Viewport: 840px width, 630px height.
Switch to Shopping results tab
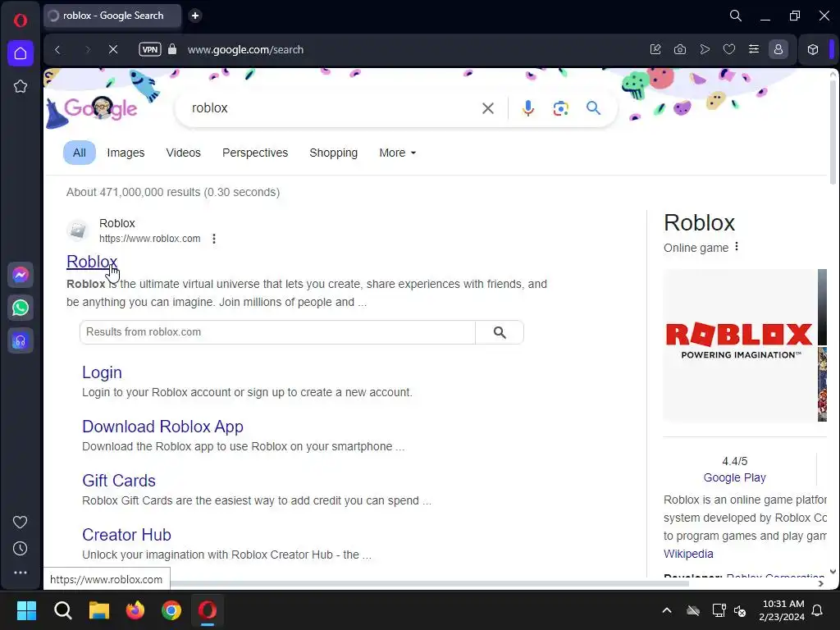[333, 153]
